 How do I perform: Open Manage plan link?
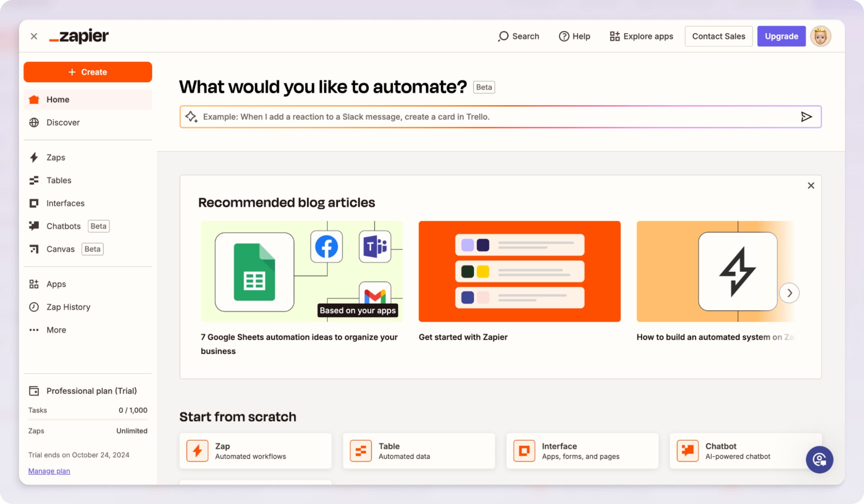(49, 471)
